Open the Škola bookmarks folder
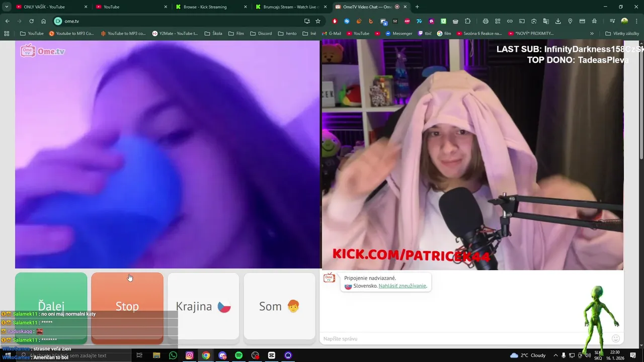This screenshot has height=362, width=644. (x=213, y=34)
